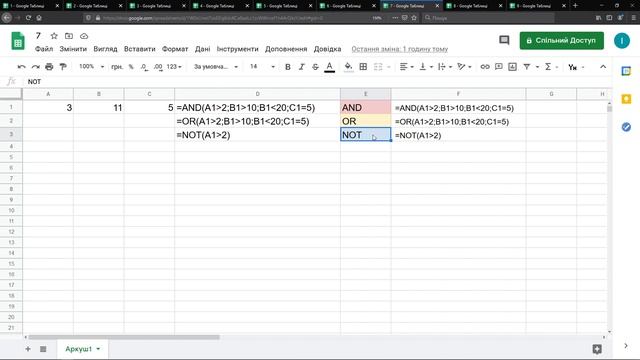Open fill color picker
The image size is (640, 360).
coord(348,67)
